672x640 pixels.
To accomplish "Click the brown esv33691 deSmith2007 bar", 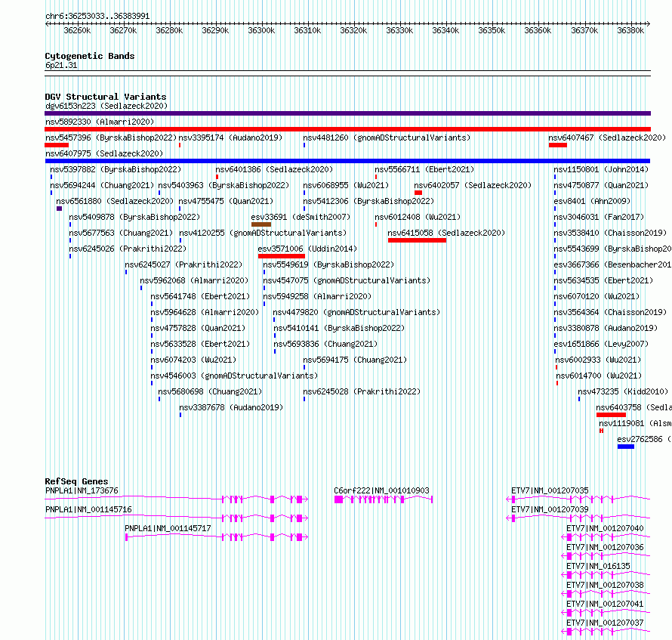I will click(x=261, y=224).
